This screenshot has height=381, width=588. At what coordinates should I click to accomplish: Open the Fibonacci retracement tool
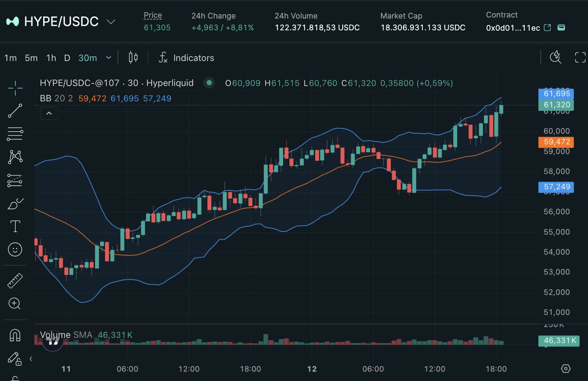click(15, 134)
